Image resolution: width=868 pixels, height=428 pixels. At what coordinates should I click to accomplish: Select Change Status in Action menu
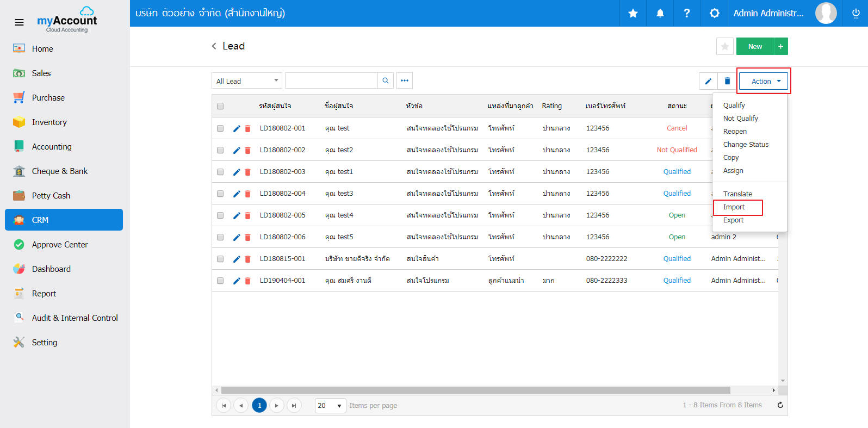pos(746,145)
